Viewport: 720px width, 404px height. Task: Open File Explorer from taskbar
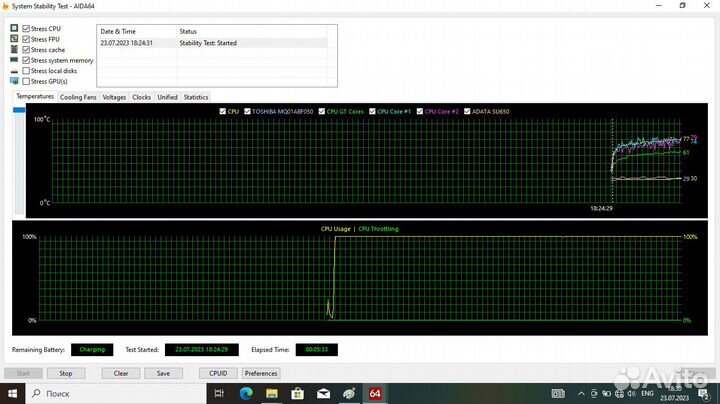[272, 393]
